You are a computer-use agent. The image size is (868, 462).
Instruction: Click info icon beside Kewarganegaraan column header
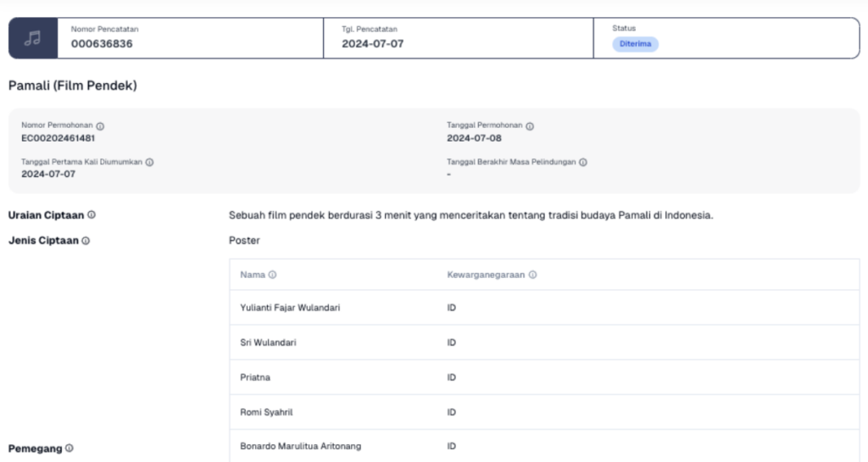(x=532, y=275)
